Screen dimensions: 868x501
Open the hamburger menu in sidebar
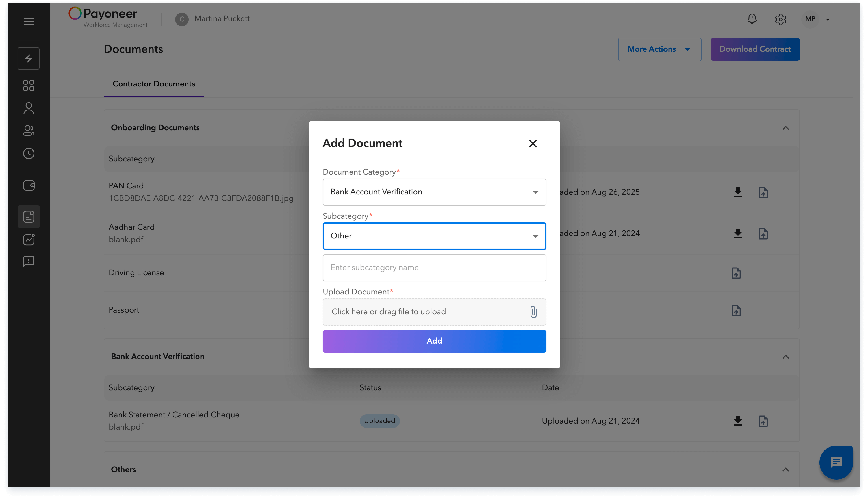29,22
